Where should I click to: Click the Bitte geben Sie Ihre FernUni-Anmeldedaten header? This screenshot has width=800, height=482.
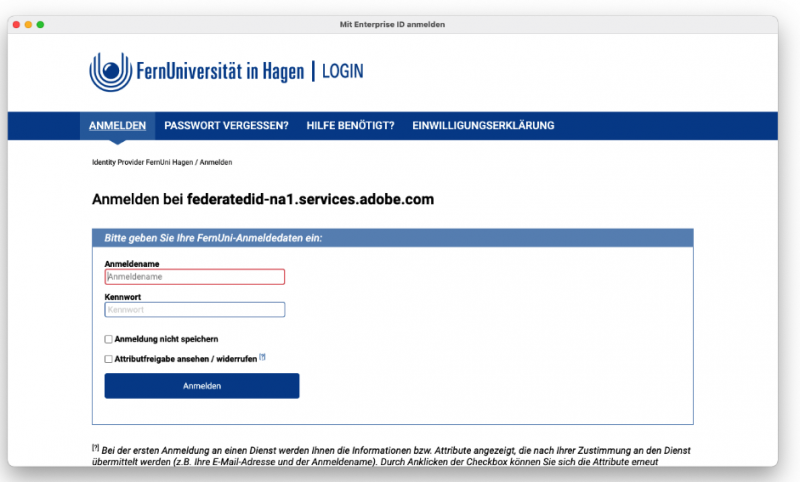point(392,238)
